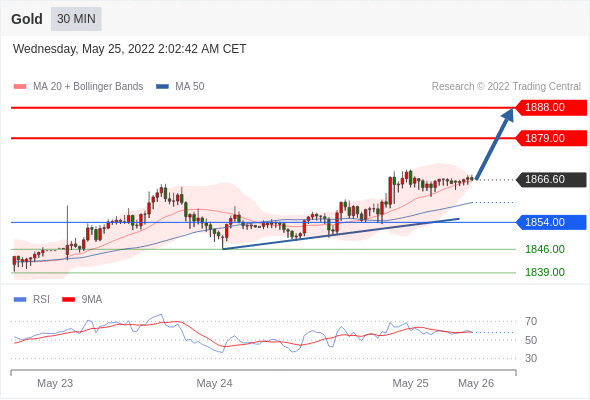This screenshot has width=590, height=400.
Task: Select the 1866.60 current price tag
Action: (550, 179)
